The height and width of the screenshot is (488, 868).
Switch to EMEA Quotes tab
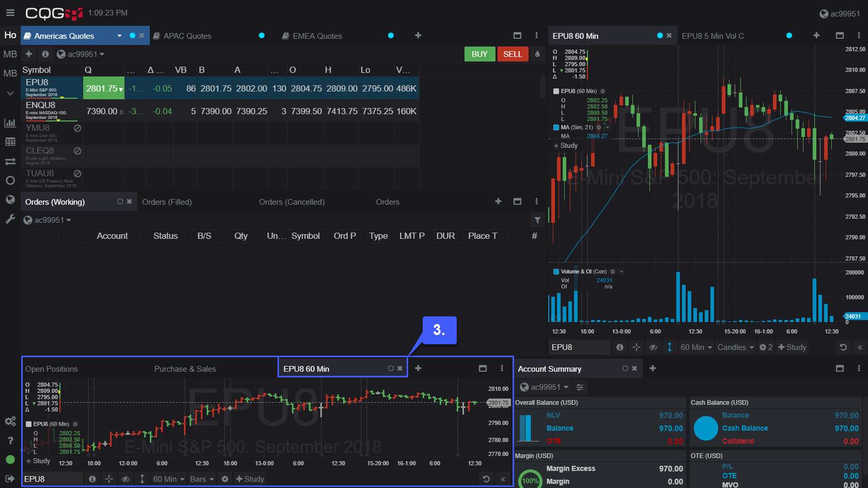coord(317,36)
